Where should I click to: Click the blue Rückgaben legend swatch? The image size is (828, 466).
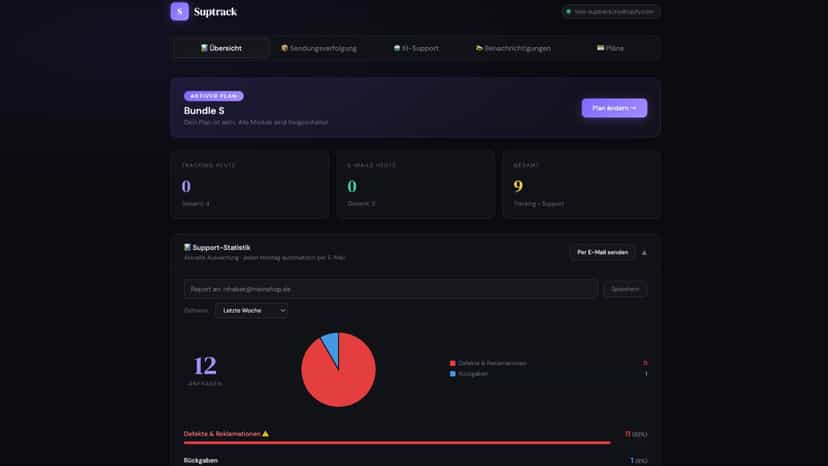tap(453, 374)
